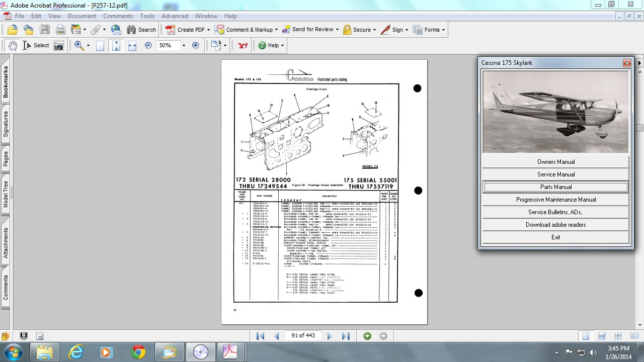Open the View menu

[x=54, y=16]
